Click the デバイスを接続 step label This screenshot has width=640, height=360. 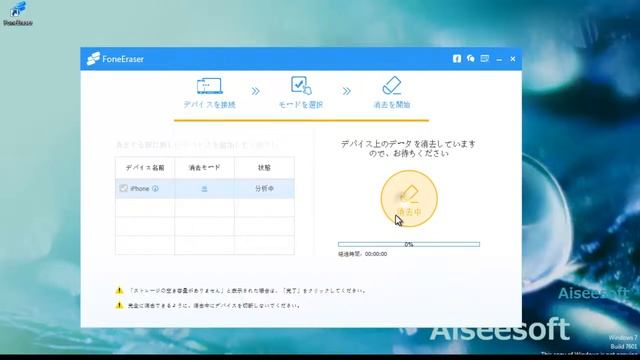209,104
